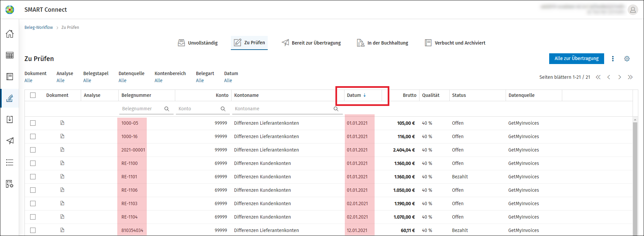The height and width of the screenshot is (236, 644).
Task: Open the user profile avatar
Action: [x=633, y=10]
